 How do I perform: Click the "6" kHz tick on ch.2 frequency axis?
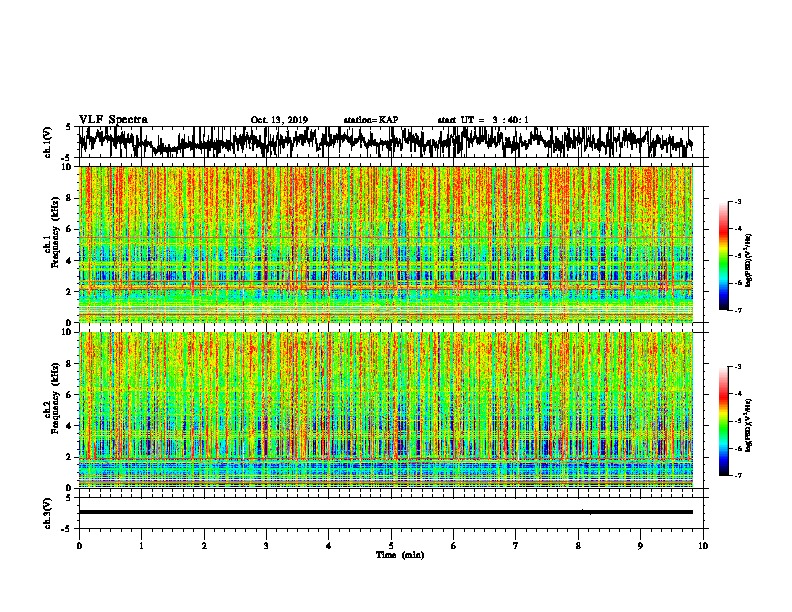tap(69, 395)
